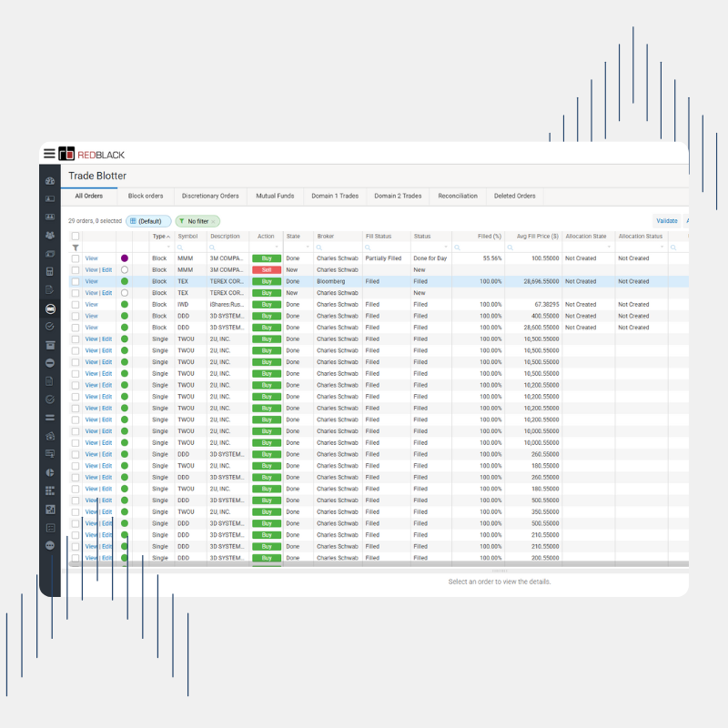Click the search icon under Symbol column
Viewport: 728px width, 728px height.
180,248
